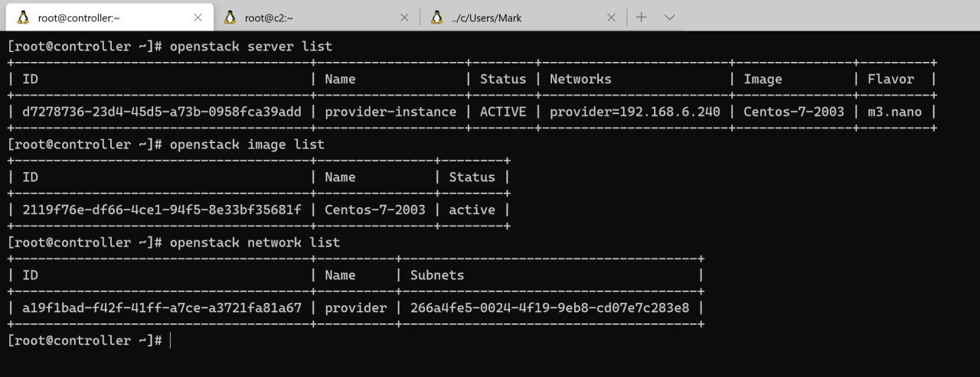Image resolution: width=980 pixels, height=377 pixels.
Task: Click the server ID starting with d7278736
Action: point(162,112)
